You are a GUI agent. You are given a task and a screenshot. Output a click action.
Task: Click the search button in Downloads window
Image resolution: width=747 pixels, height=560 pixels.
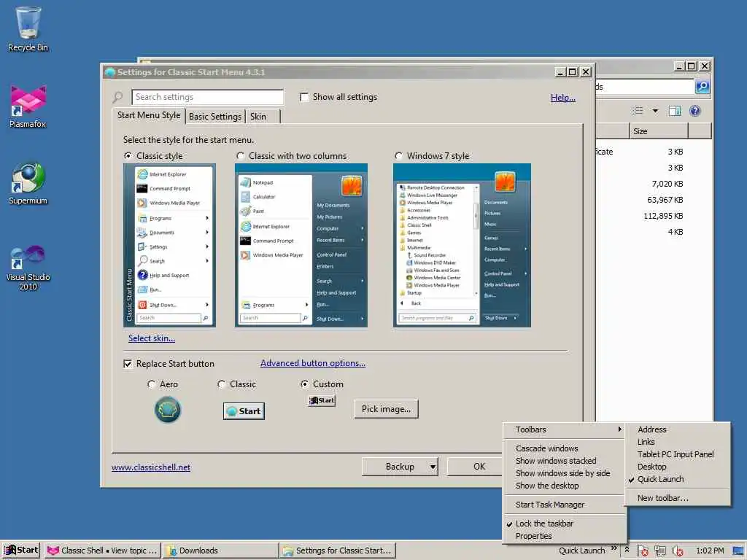703,87
